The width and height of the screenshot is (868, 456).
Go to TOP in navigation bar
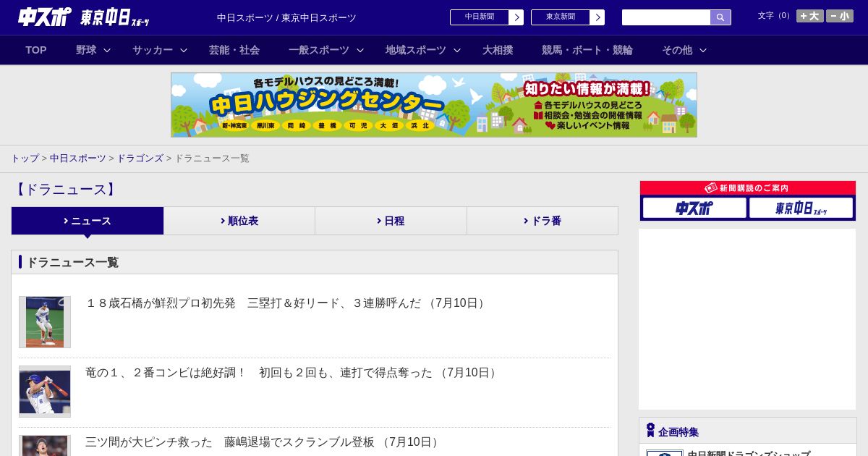36,50
